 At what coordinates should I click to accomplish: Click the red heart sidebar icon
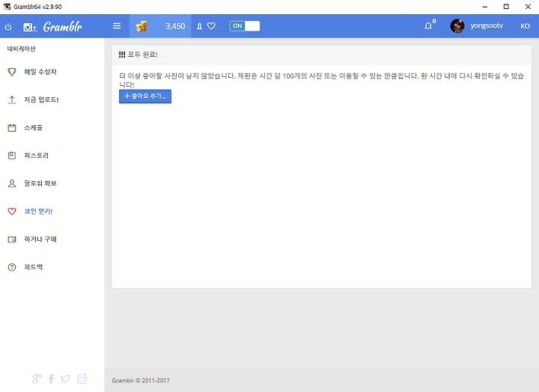(12, 211)
